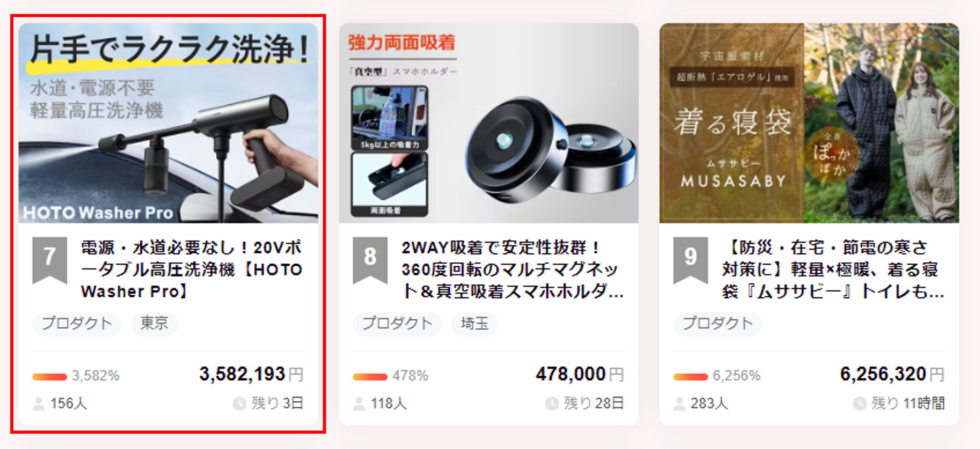980x449 pixels.
Task: Open the HOTO Washer Pro product image
Action: (168, 123)
